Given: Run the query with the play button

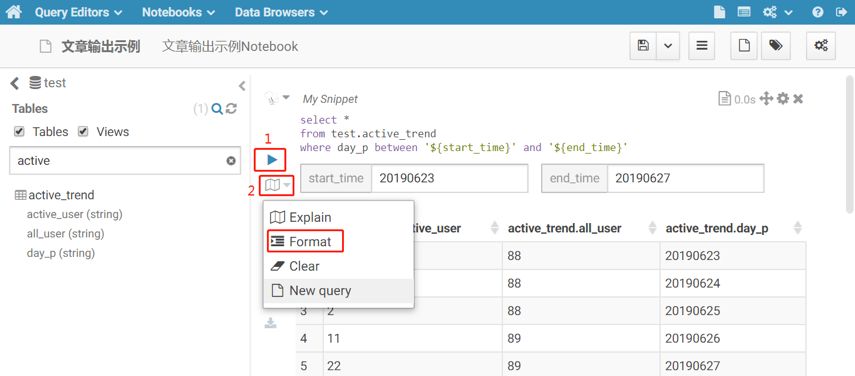Looking at the screenshot, I should click(272, 160).
